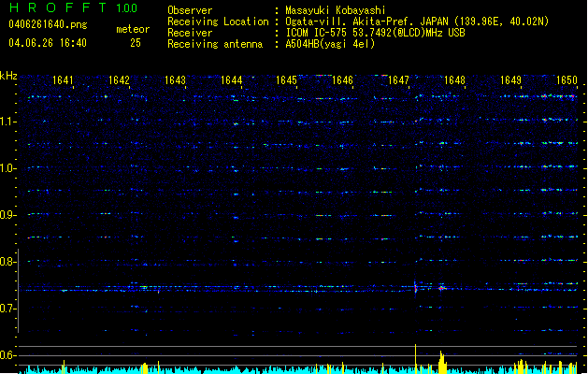Click the tallest yellow meteor spike near 1647
The width and height of the screenshot is (588, 374).
pyautogui.click(x=415, y=358)
